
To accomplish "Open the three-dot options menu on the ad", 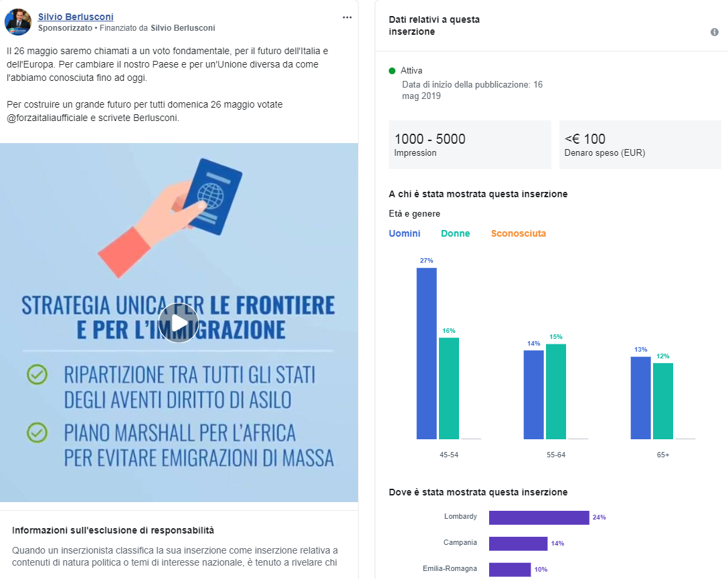I will point(347,17).
